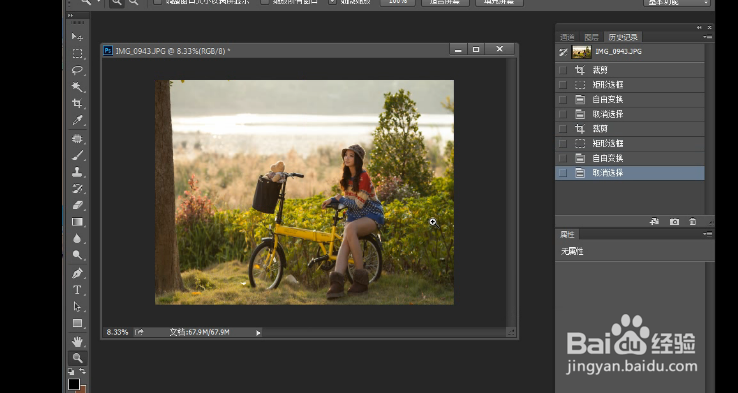Click the 8.33% zoom field in status bar
The image size is (738, 393).
[117, 332]
